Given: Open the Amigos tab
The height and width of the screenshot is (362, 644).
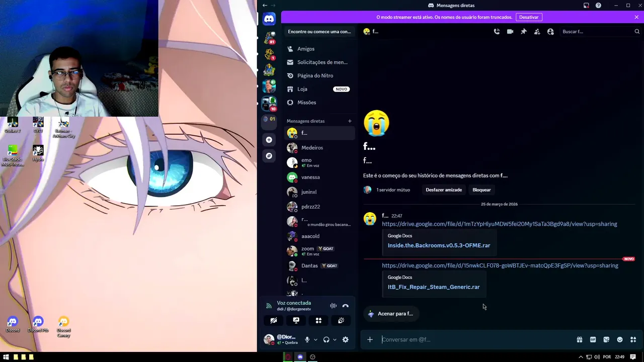Looking at the screenshot, I should click(x=319, y=49).
